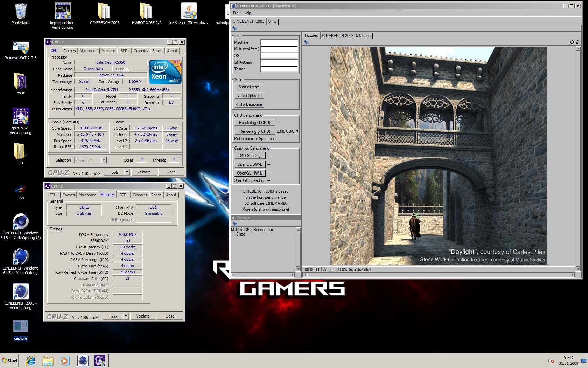Launch the cpuz_x32 Verknüpfung shortcut

pyautogui.click(x=21, y=116)
